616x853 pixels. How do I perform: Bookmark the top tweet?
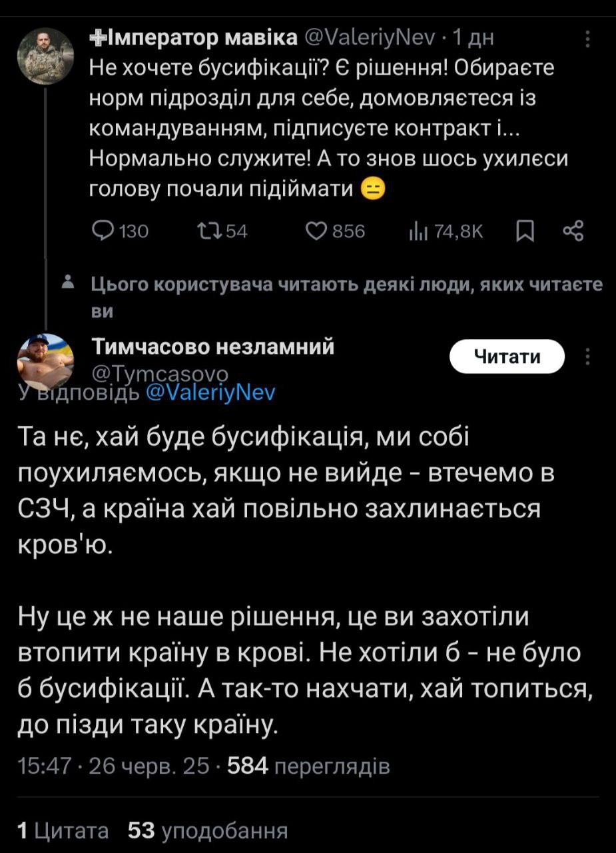(x=525, y=231)
